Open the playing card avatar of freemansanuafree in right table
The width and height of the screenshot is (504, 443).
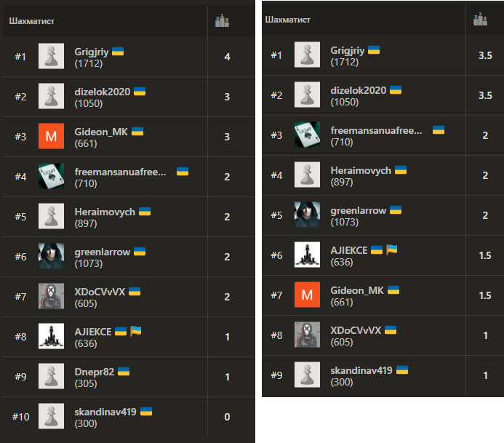pyautogui.click(x=307, y=135)
